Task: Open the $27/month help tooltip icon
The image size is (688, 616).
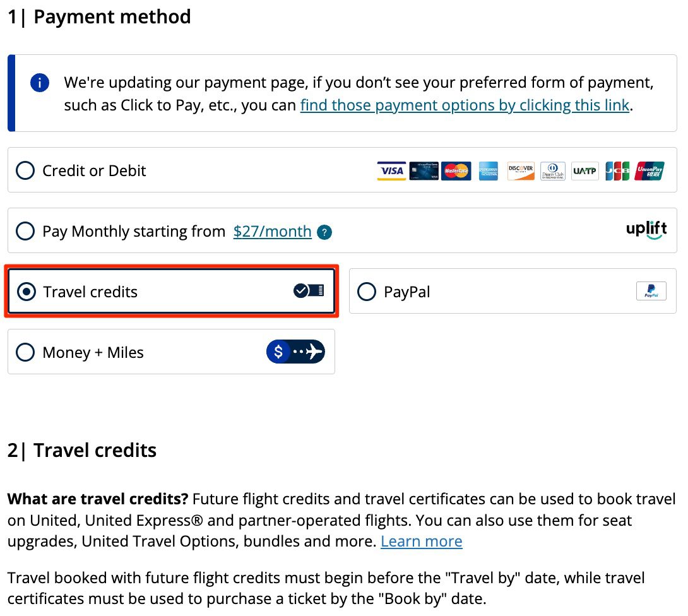Action: (x=324, y=232)
